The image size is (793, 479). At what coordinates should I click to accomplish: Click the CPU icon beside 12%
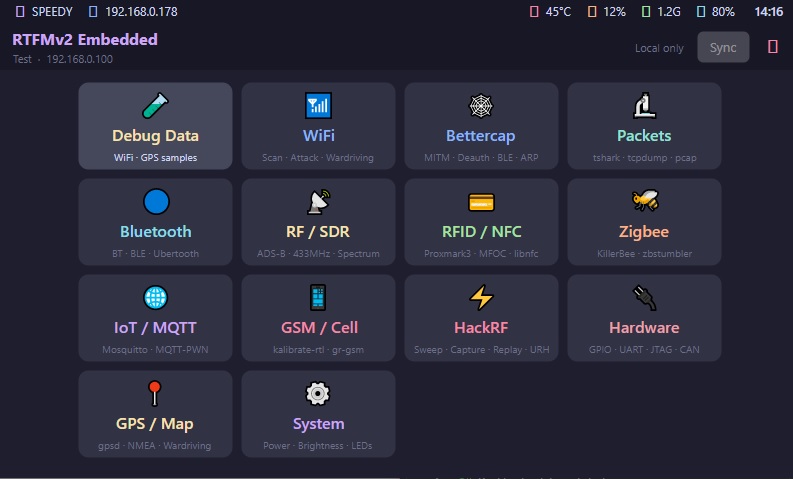pyautogui.click(x=592, y=12)
